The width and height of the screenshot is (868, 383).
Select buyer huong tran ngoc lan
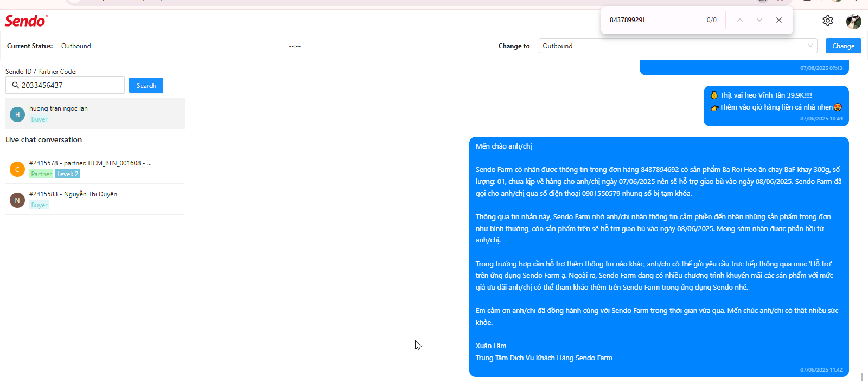[95, 113]
